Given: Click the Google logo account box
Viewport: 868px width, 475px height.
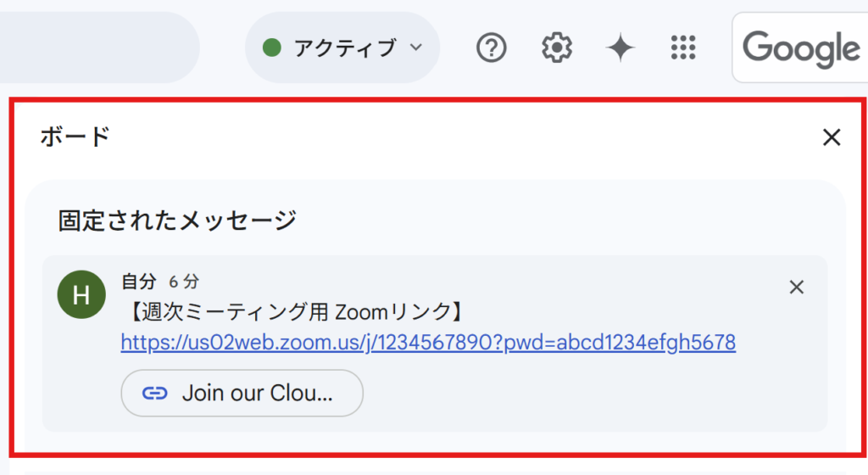Looking at the screenshot, I should pos(800,47).
